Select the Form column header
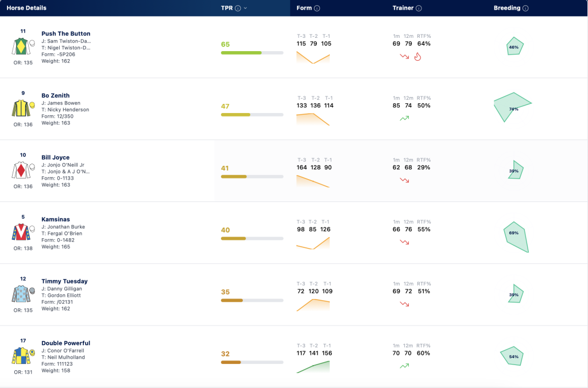 pos(304,8)
